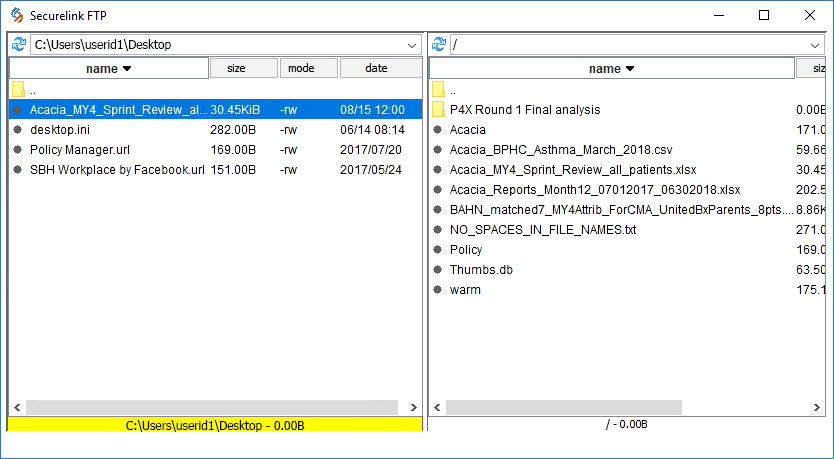Click the local mode column header
834x459 pixels.
tap(308, 69)
